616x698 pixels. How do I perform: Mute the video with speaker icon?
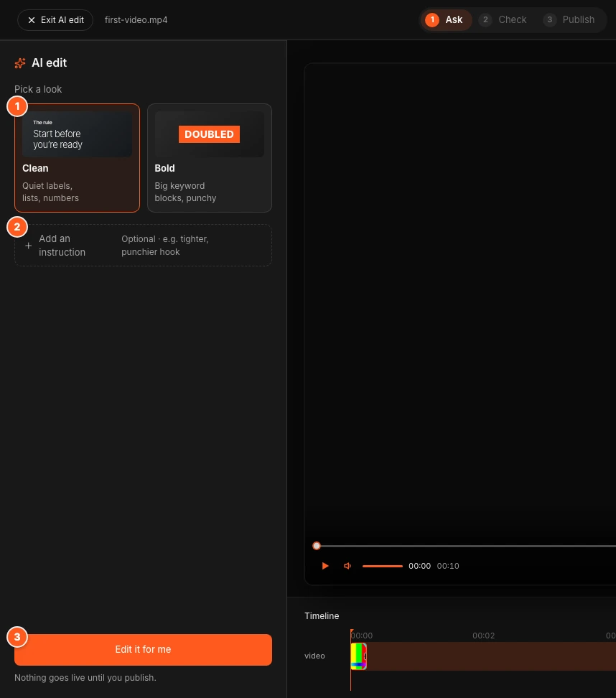pyautogui.click(x=347, y=566)
